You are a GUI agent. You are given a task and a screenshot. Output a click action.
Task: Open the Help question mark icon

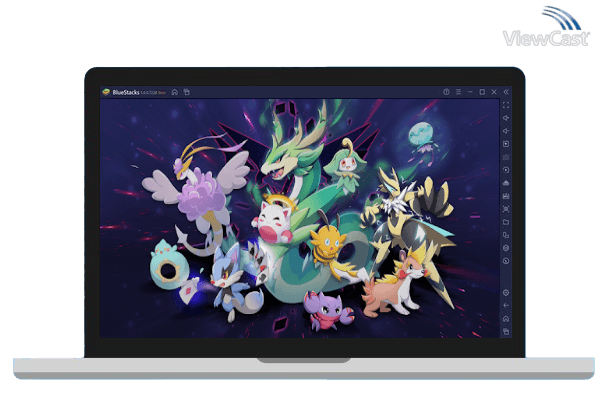(446, 92)
